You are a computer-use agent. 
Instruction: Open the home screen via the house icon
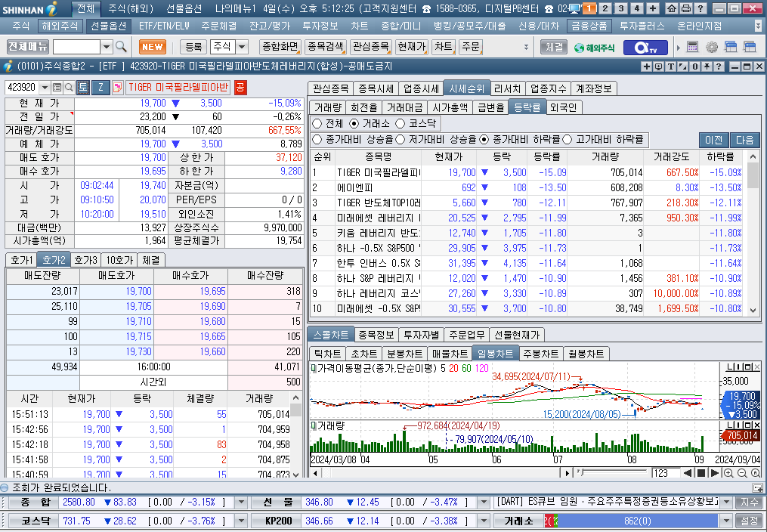(x=672, y=8)
